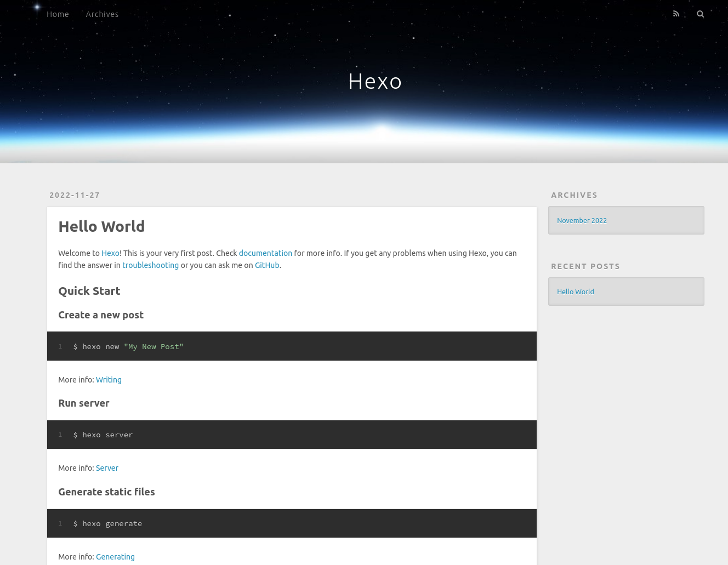Follow the Hexo link in welcome text

110,253
